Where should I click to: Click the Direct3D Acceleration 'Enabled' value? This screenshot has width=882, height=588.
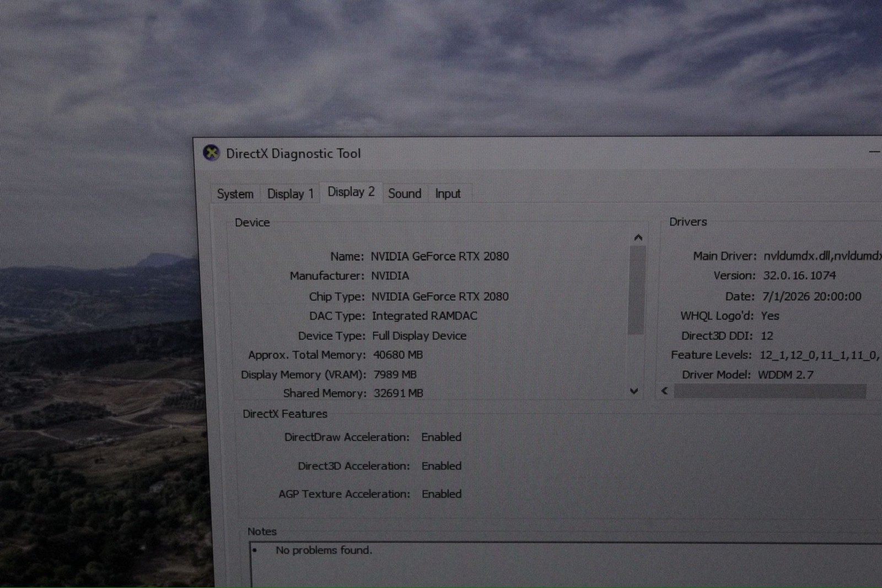pos(442,466)
